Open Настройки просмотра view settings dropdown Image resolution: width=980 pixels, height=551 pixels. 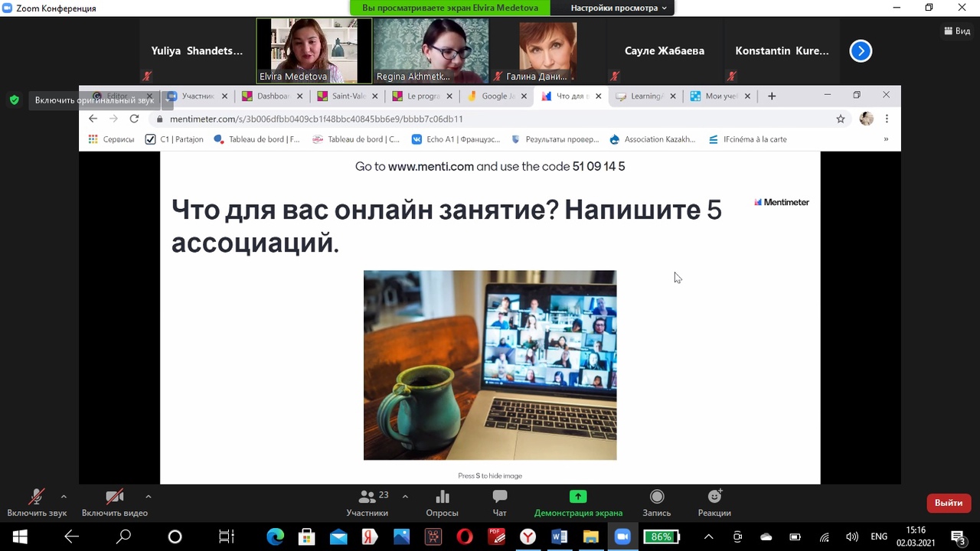coord(619,8)
